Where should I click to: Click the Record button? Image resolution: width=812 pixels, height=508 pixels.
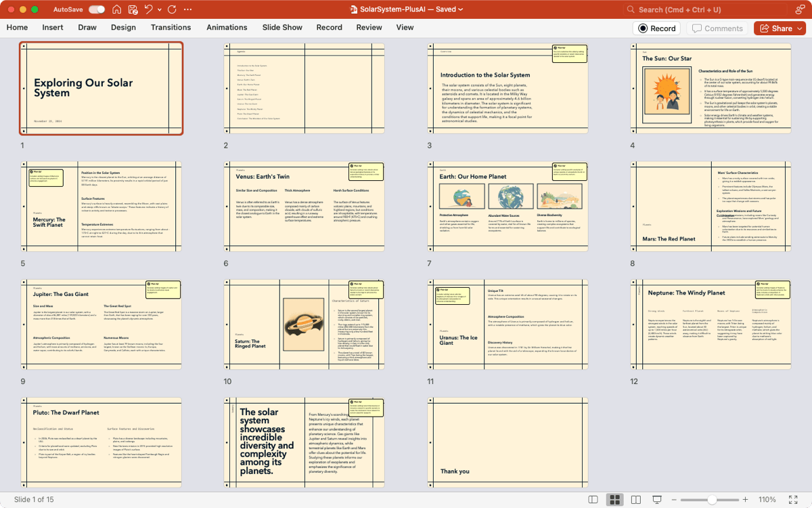click(656, 28)
